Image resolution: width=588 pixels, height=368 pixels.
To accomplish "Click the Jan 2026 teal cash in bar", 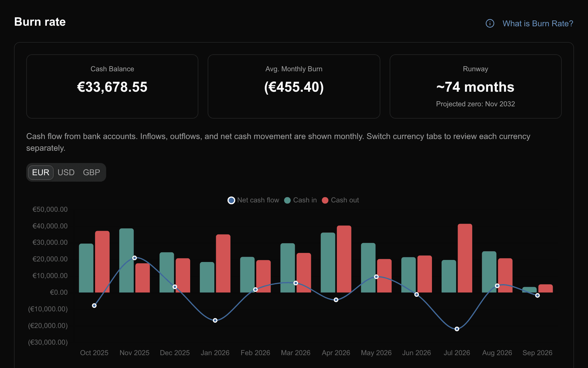I will (207, 277).
